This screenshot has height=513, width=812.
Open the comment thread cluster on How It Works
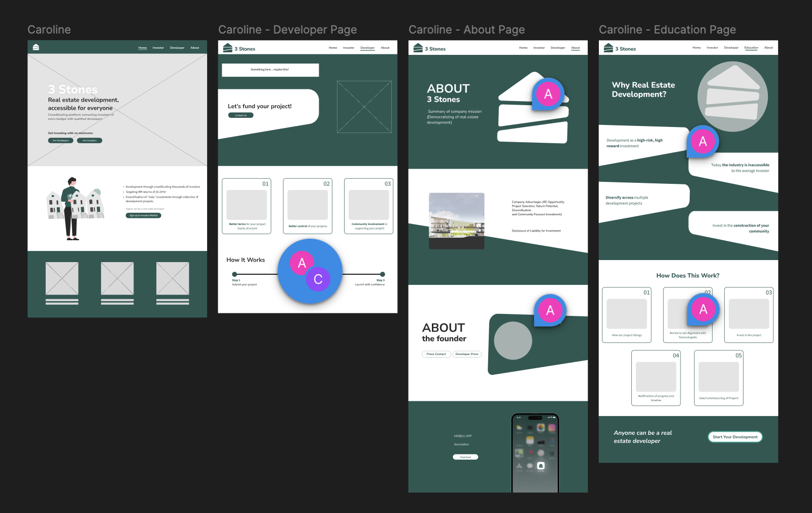point(310,271)
